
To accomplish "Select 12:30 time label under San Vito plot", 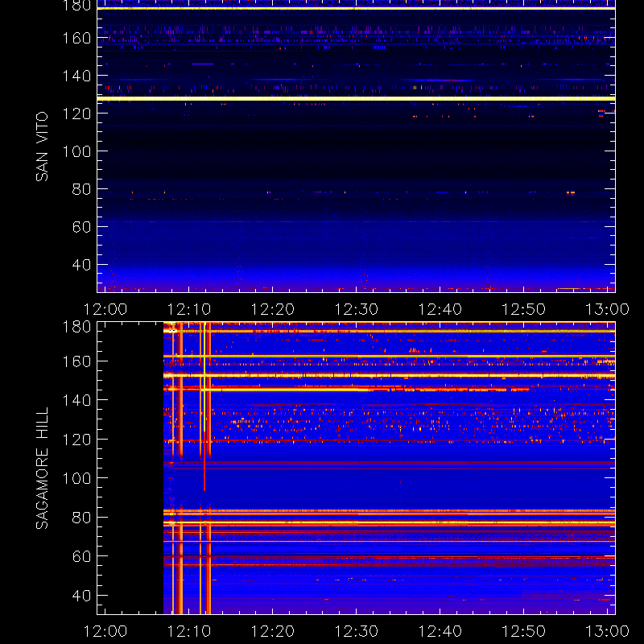I will coord(357,309).
